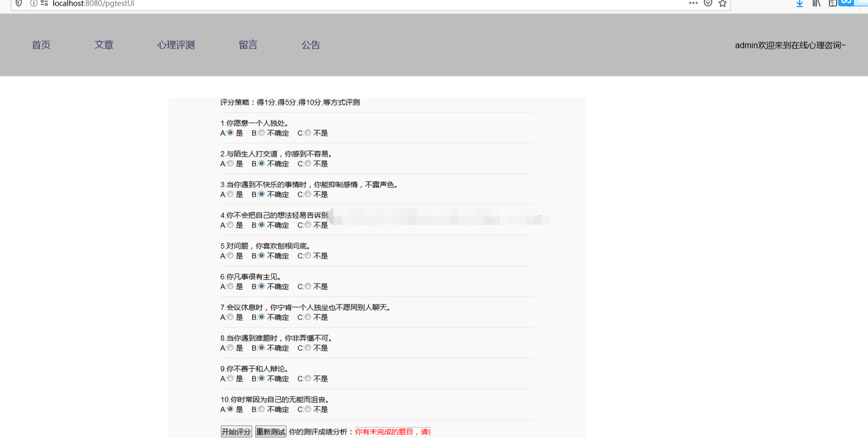The height and width of the screenshot is (445, 868).
Task: Select A 是 for question 7
Action: tap(230, 317)
